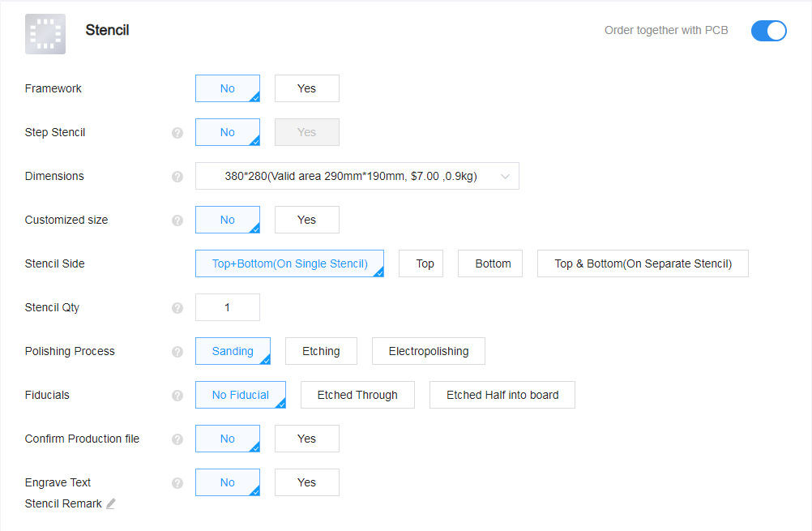Click the Stencil Side row label
Screen dimensions: 812x531
pyautogui.click(x=54, y=263)
